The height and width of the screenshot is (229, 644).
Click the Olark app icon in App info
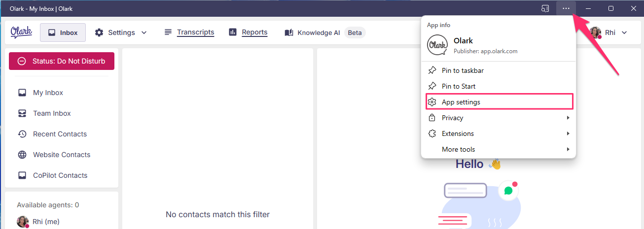pyautogui.click(x=437, y=45)
